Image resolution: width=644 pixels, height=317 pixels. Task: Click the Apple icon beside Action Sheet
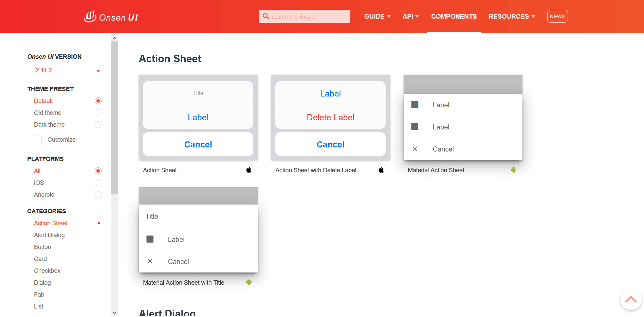tap(249, 170)
